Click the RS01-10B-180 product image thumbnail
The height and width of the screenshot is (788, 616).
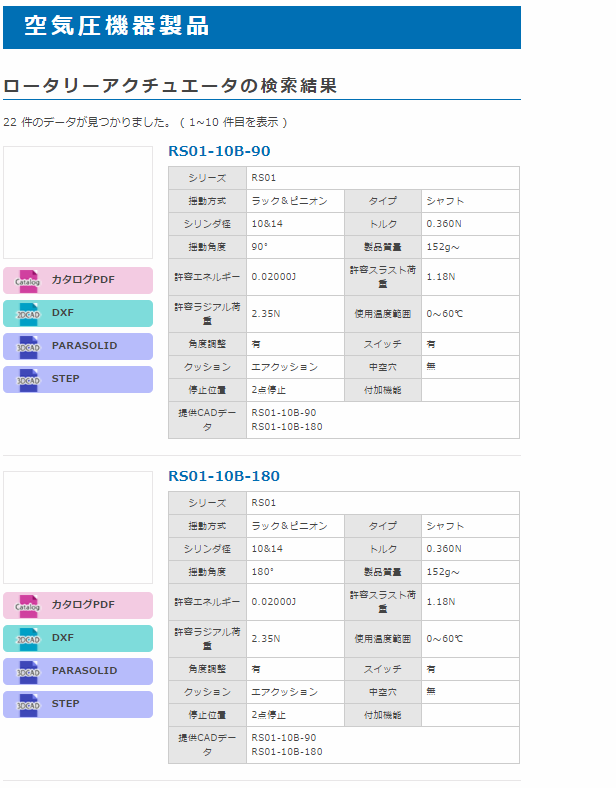[78, 527]
